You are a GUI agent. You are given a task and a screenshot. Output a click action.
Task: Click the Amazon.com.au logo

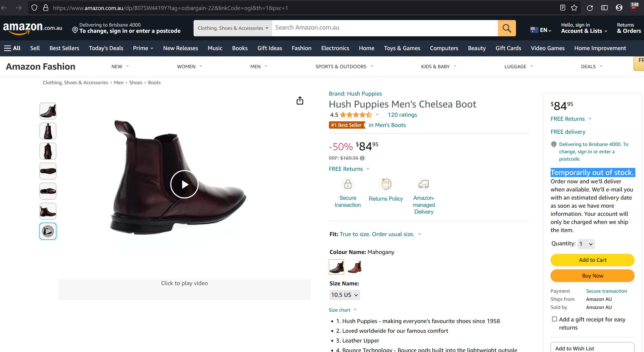click(32, 28)
